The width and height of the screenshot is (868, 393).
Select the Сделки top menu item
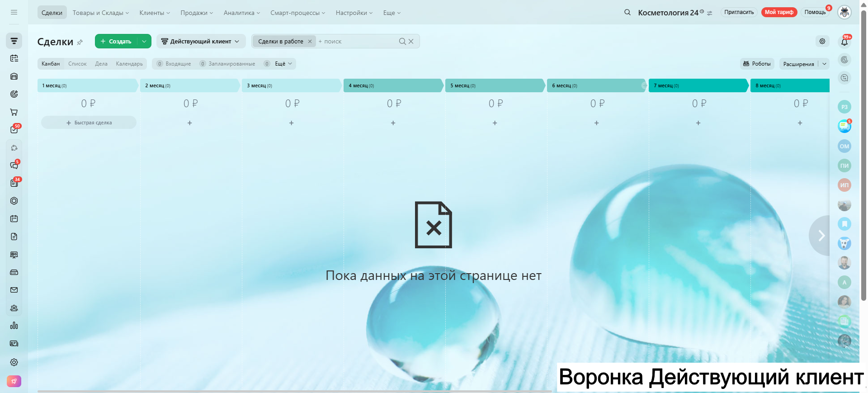pos(52,13)
